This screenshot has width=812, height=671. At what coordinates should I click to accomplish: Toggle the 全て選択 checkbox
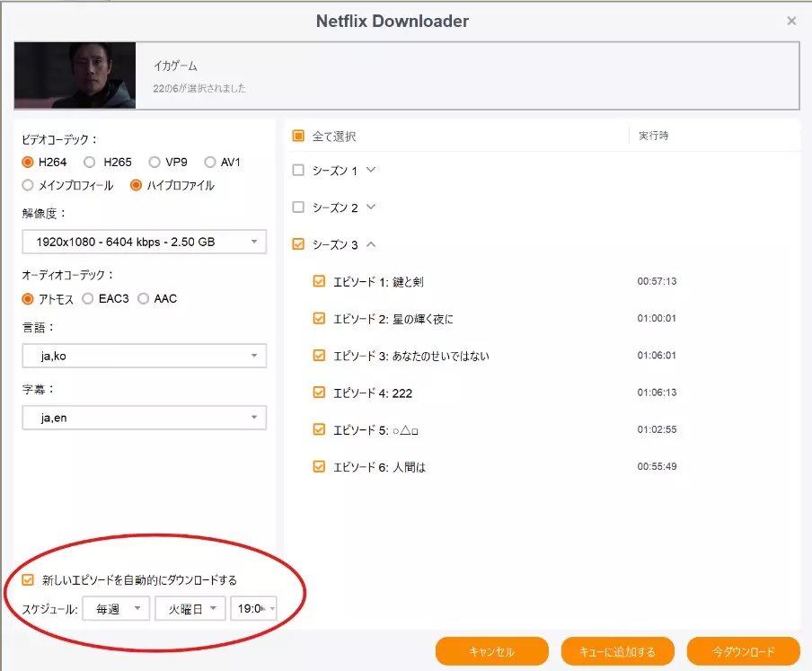pyautogui.click(x=298, y=136)
